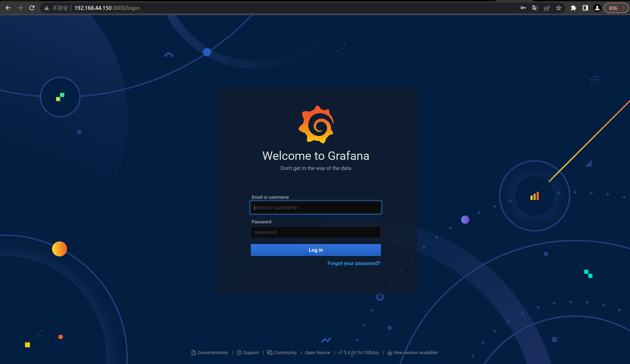
Task: Click the browser back arrow
Action: coord(8,8)
